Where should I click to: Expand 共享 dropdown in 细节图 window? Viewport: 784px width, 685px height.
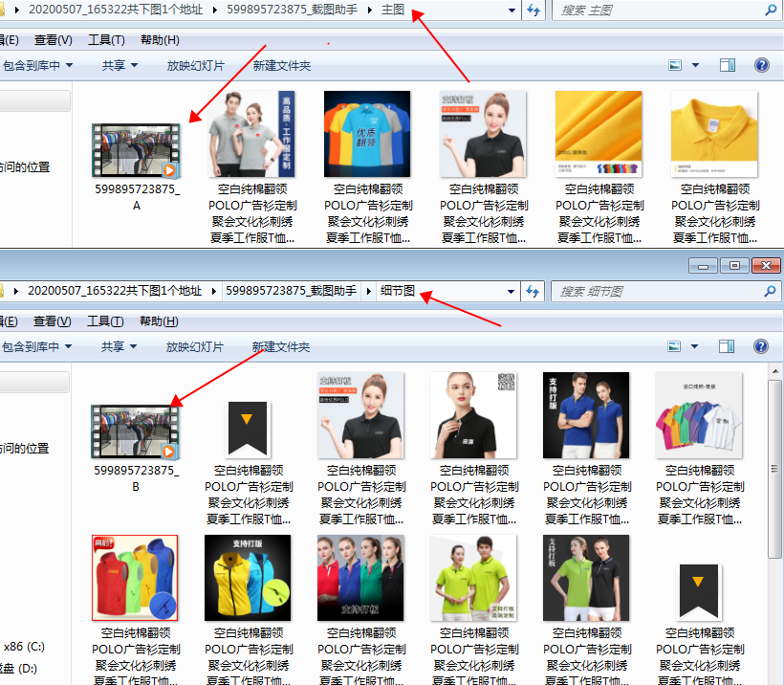coord(120,346)
